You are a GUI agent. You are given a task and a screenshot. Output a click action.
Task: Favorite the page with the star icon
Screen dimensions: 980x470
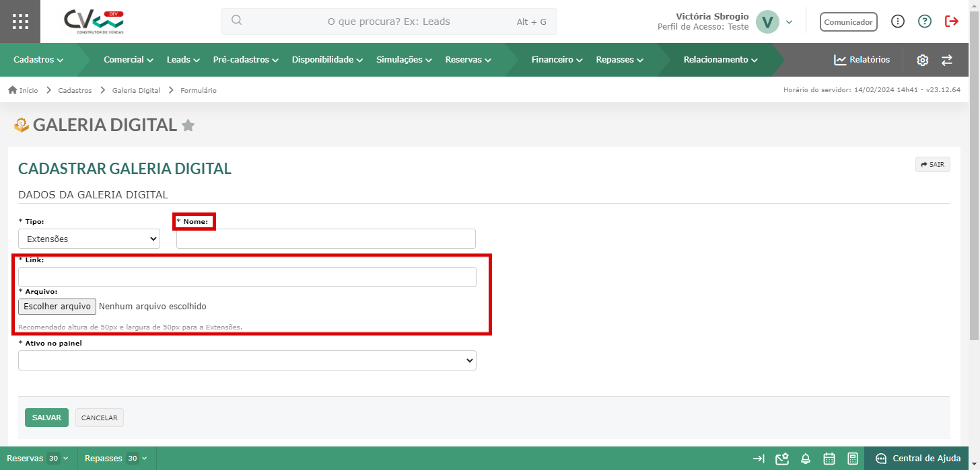[188, 125]
